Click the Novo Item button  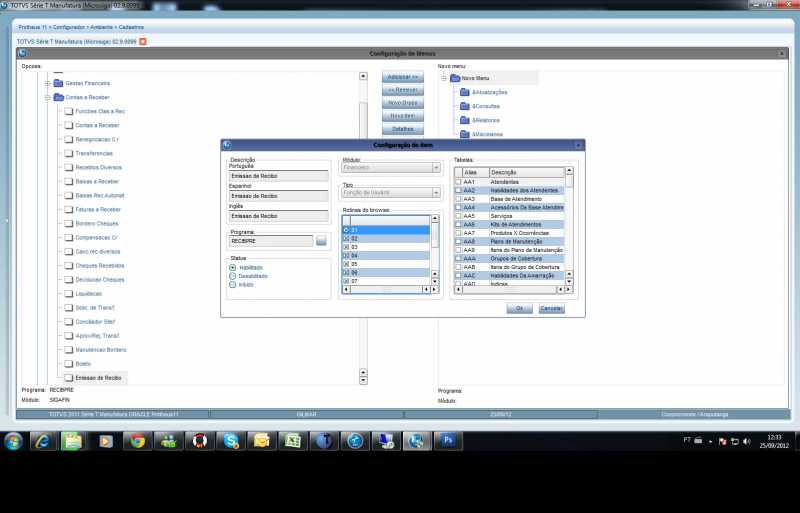403,116
